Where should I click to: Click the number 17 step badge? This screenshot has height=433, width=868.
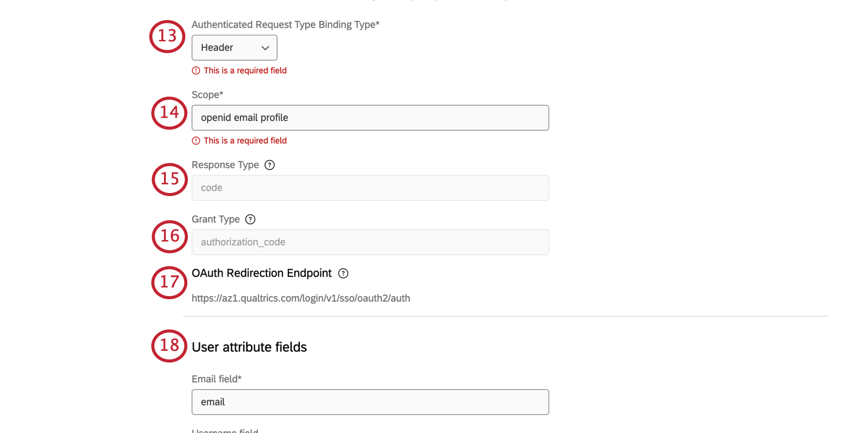pos(169,282)
